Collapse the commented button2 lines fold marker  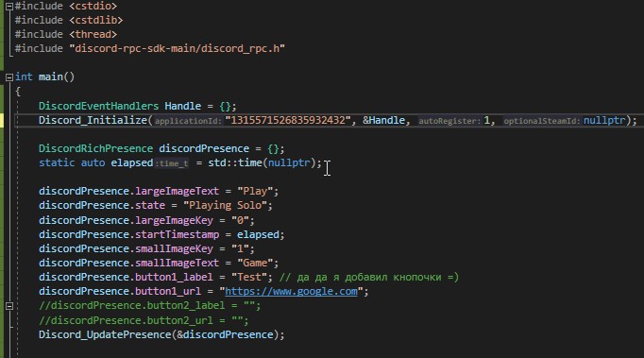pyautogui.click(x=9, y=306)
